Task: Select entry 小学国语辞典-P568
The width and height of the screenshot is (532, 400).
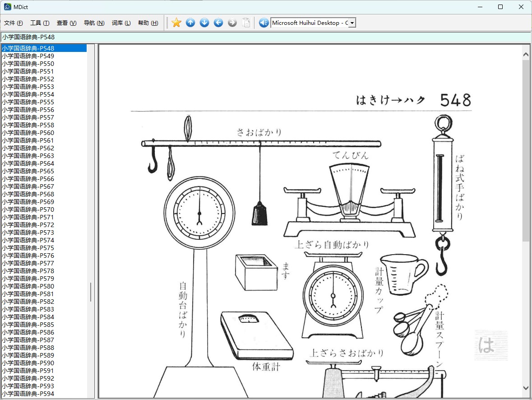Action: (x=44, y=194)
